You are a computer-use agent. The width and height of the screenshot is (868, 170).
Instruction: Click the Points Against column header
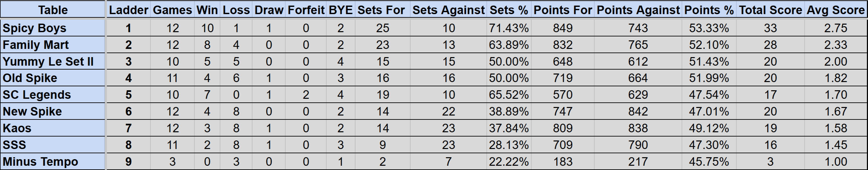[638, 10]
